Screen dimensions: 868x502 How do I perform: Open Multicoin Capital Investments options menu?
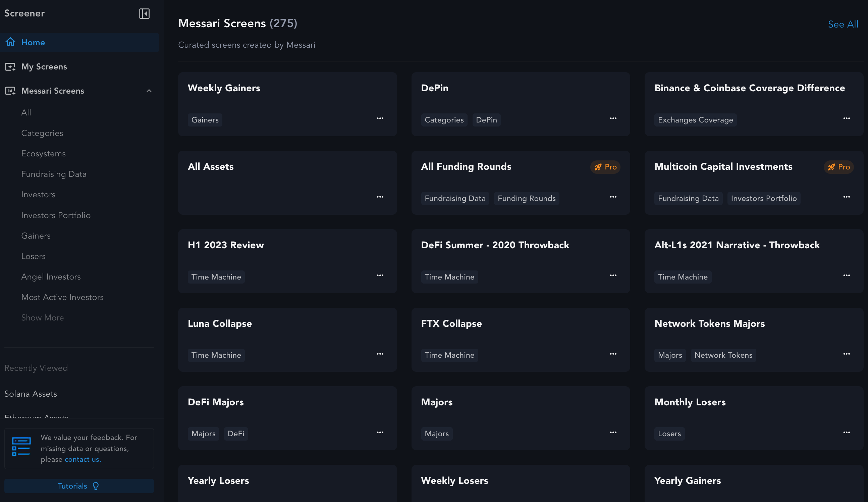846,197
